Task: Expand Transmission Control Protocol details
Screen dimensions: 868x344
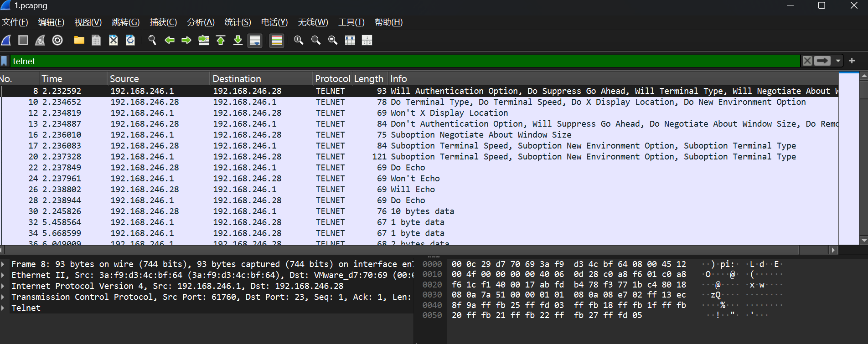Action: 3,297
